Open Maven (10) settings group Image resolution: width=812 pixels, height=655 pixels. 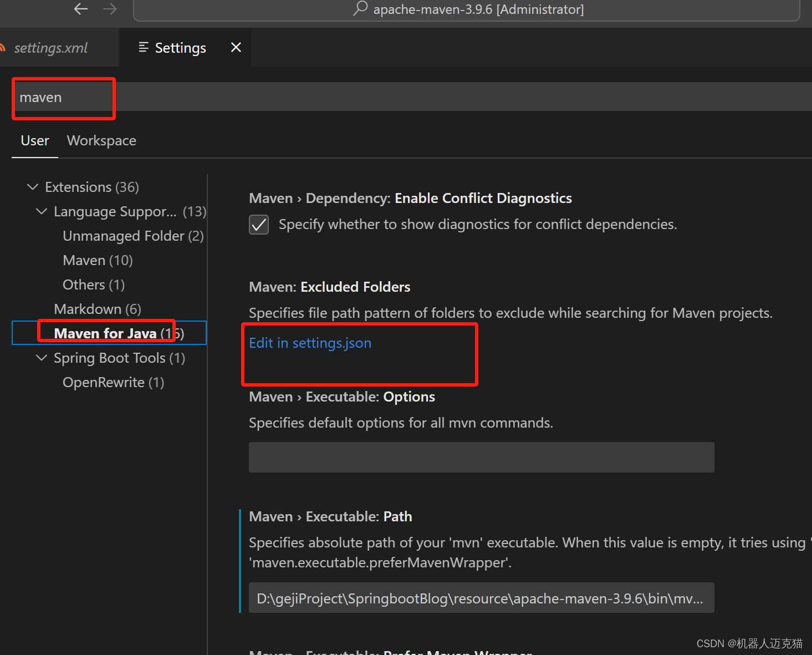(x=98, y=261)
